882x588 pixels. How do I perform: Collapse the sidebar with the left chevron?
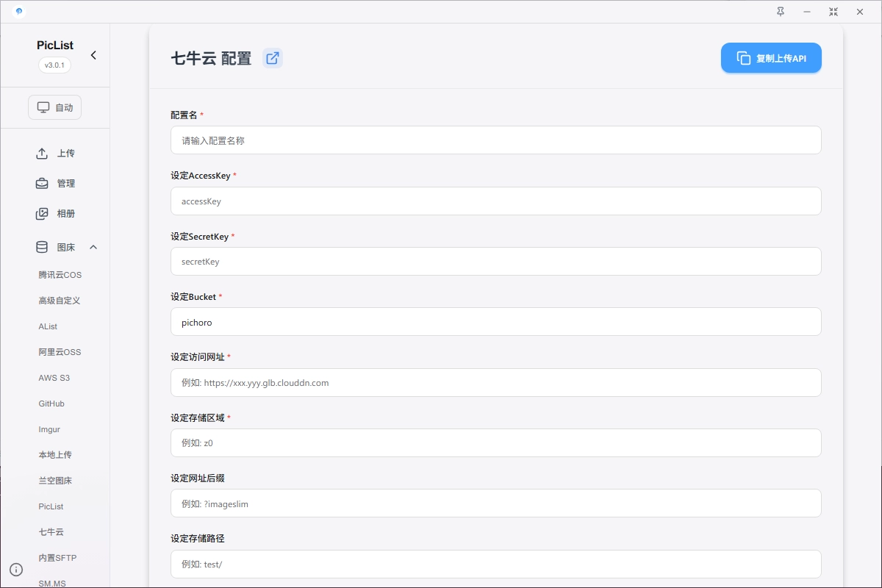tap(93, 55)
